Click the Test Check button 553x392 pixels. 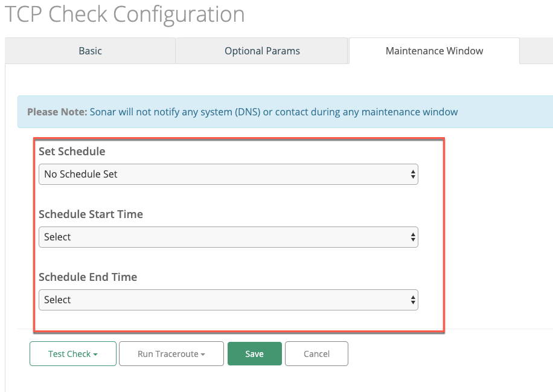(x=73, y=353)
